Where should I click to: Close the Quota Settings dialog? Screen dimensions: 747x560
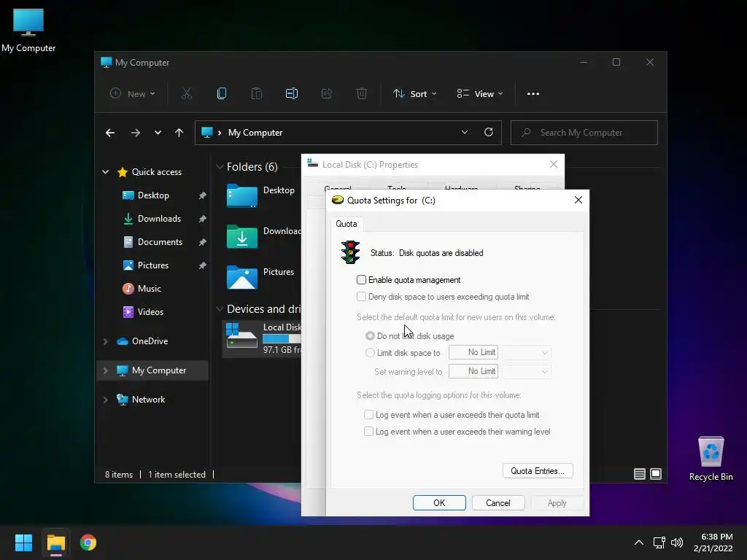tap(578, 200)
